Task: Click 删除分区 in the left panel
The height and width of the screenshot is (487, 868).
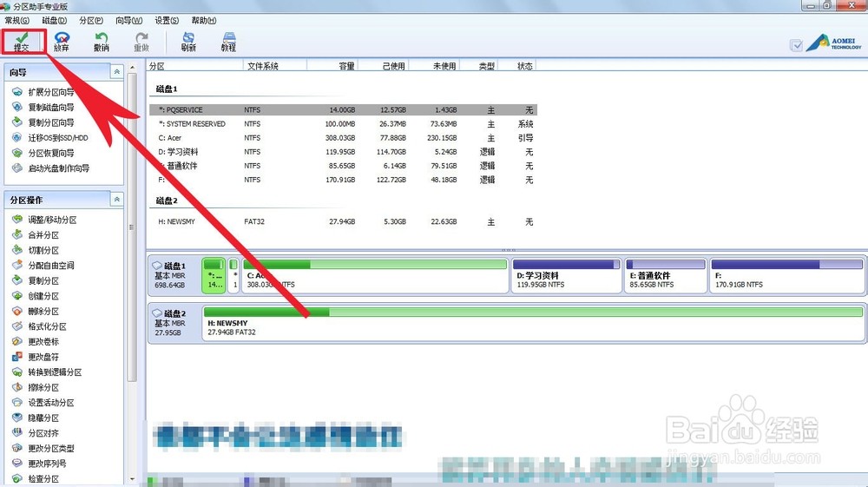Action: [x=43, y=312]
